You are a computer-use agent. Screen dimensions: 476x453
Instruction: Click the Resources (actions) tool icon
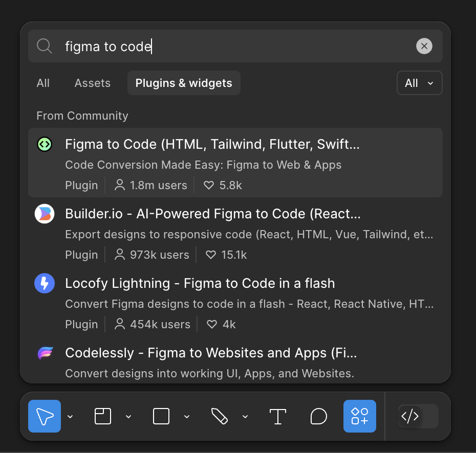click(359, 416)
